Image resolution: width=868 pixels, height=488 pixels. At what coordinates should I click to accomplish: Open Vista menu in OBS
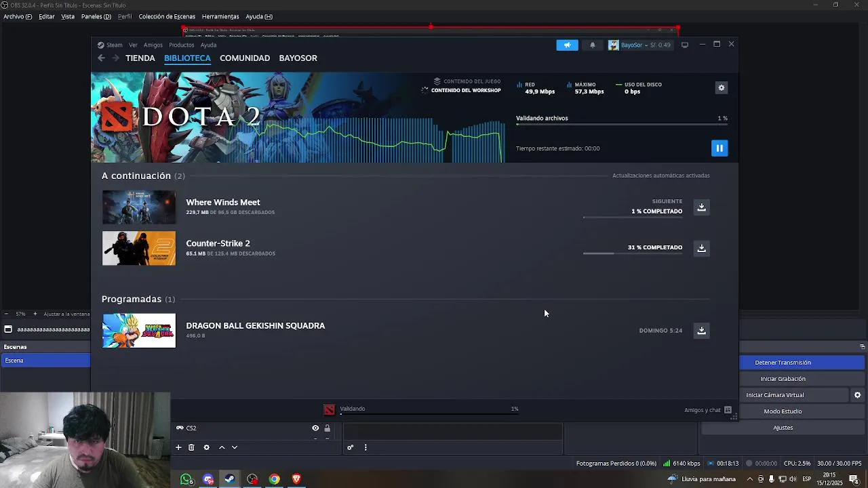(x=68, y=16)
